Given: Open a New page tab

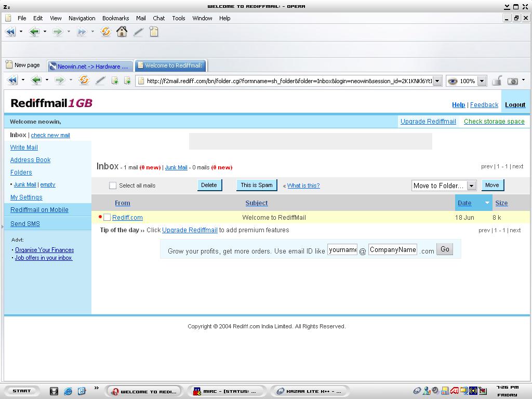Looking at the screenshot, I should click(23, 65).
